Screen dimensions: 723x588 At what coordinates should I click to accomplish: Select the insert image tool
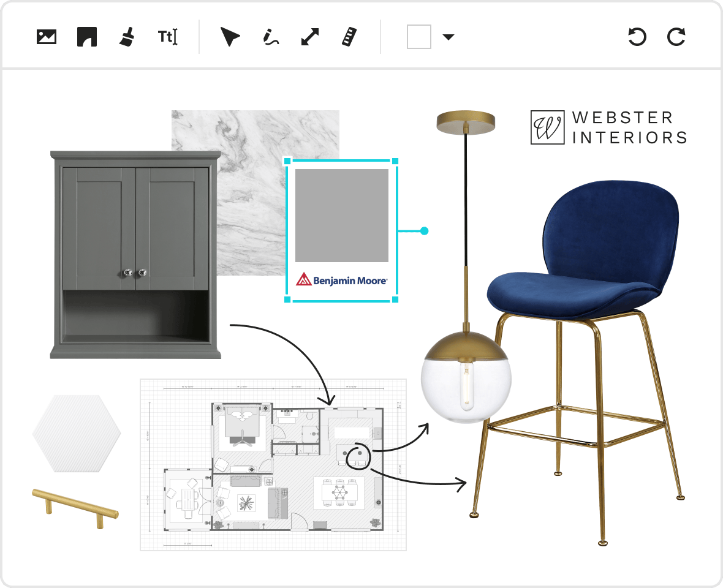47,37
